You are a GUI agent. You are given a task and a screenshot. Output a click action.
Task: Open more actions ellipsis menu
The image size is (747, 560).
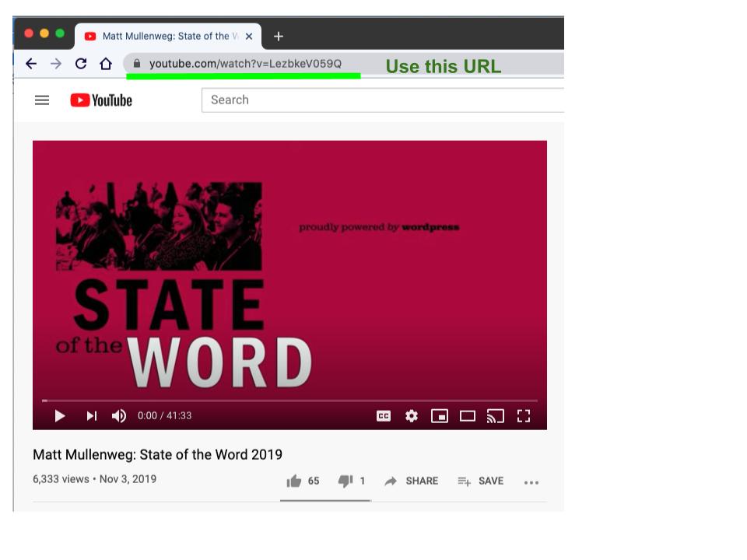click(531, 482)
